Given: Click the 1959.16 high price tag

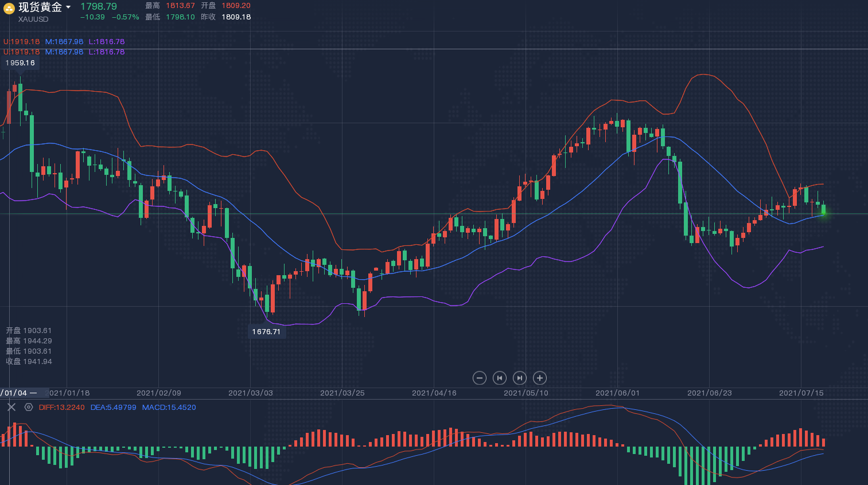Looking at the screenshot, I should 20,63.
